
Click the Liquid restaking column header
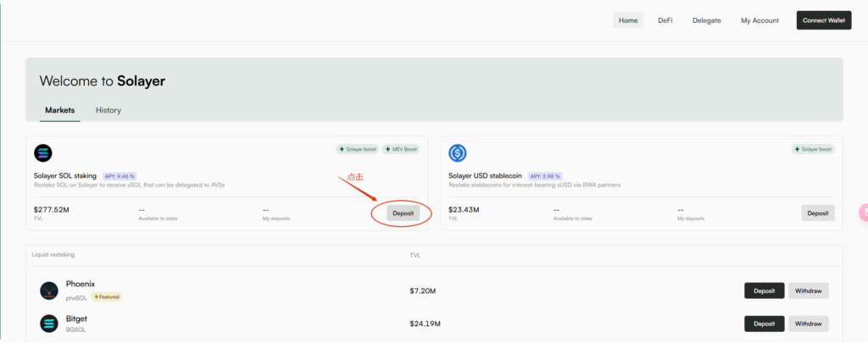coord(53,254)
